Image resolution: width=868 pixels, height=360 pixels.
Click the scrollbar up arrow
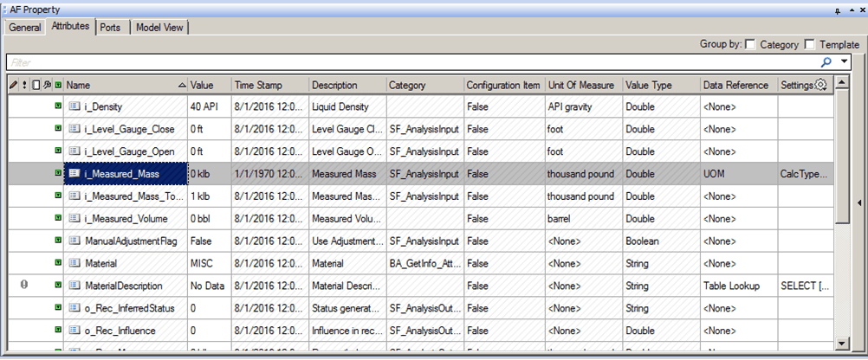click(x=842, y=83)
